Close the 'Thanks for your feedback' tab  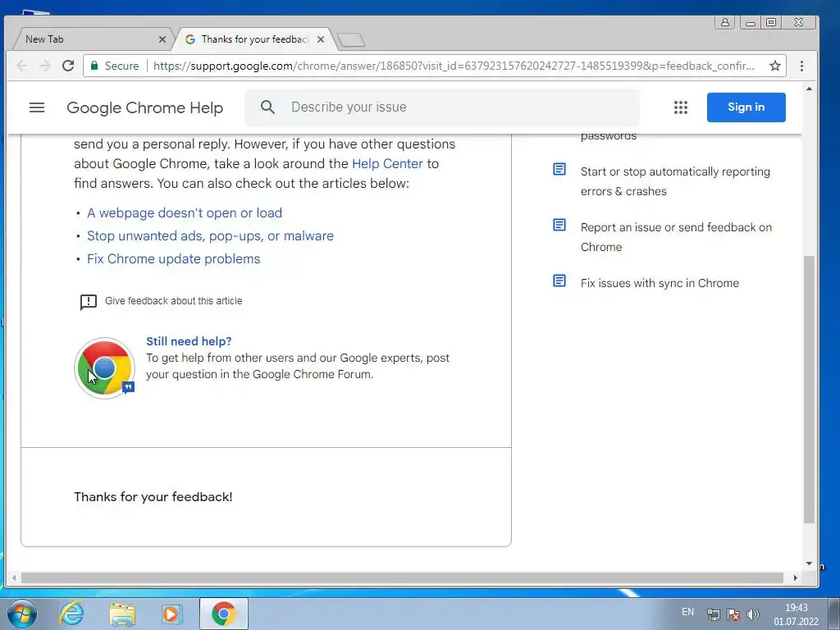(x=321, y=39)
